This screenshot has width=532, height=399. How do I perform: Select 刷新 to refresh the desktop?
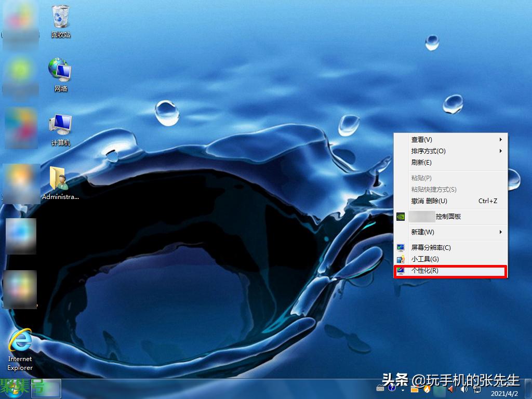pyautogui.click(x=421, y=163)
